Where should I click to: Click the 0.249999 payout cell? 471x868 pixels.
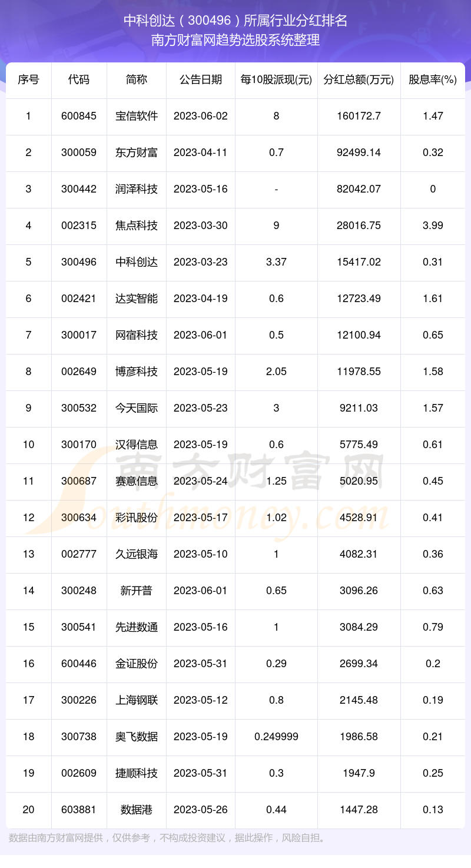click(276, 737)
